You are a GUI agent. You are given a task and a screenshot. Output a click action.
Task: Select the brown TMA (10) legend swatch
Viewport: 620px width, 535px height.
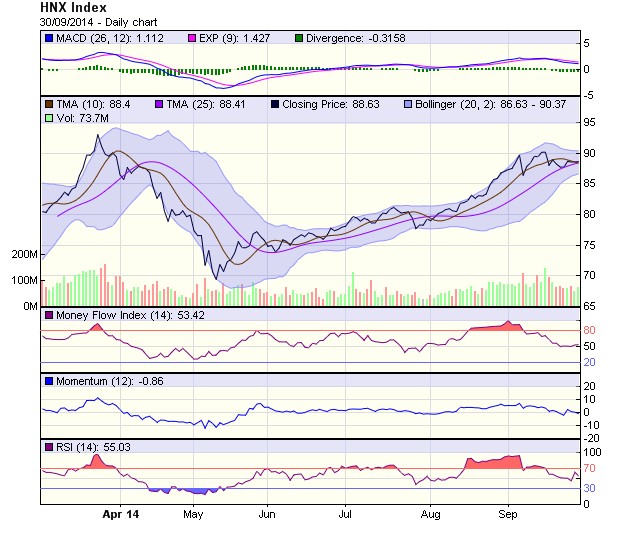48,104
